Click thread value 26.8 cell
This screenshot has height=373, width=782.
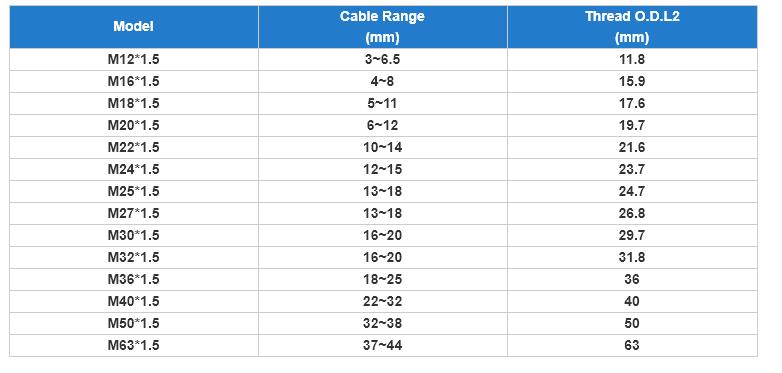click(x=632, y=213)
